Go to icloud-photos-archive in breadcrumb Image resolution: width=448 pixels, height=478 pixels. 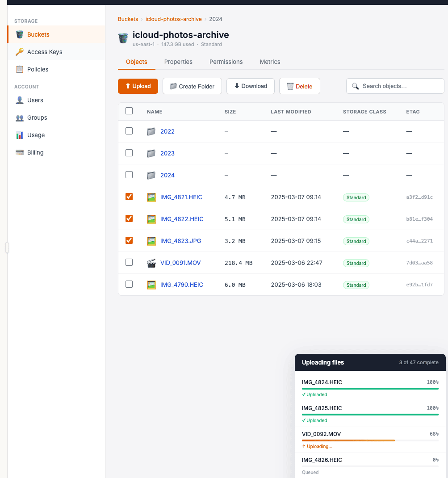(x=173, y=19)
